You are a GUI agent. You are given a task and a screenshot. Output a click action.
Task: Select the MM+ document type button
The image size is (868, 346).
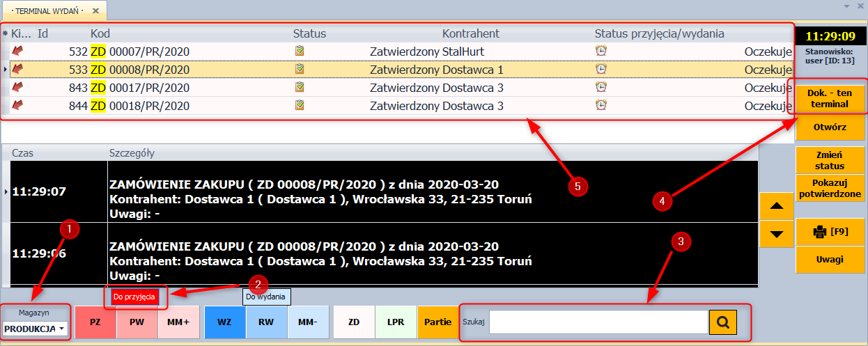coord(178,322)
